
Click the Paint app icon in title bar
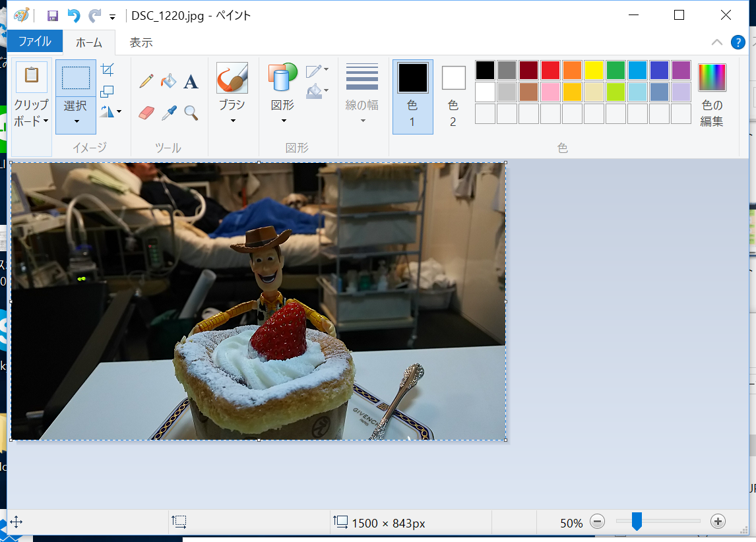[x=21, y=15]
